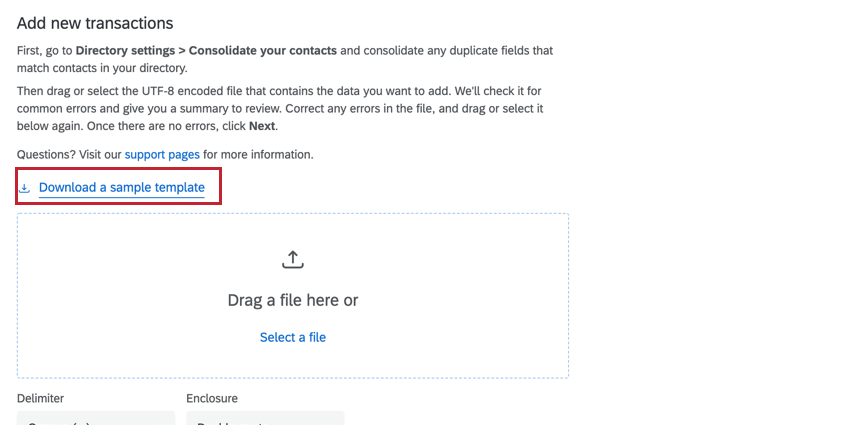Click the Delimiter field label
The height and width of the screenshot is (425, 850).
click(39, 398)
